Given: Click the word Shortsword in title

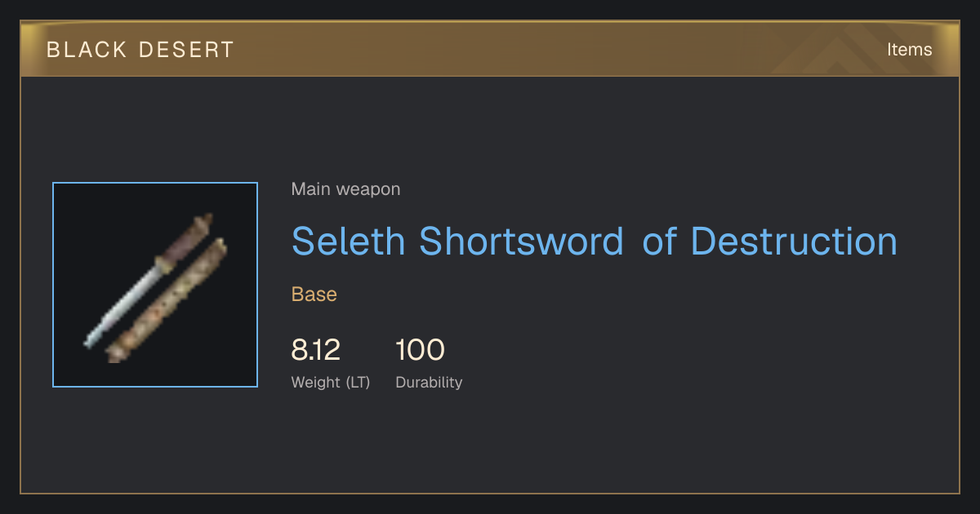Looking at the screenshot, I should [521, 241].
